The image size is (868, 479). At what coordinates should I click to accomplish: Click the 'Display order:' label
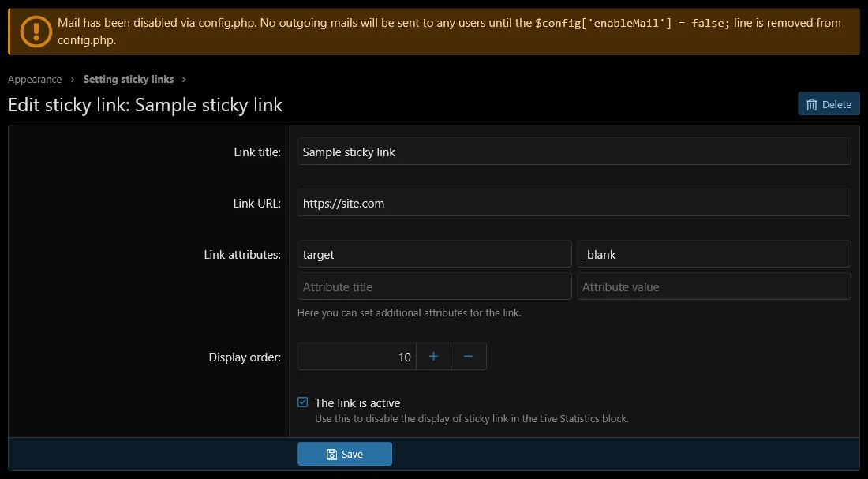(245, 357)
